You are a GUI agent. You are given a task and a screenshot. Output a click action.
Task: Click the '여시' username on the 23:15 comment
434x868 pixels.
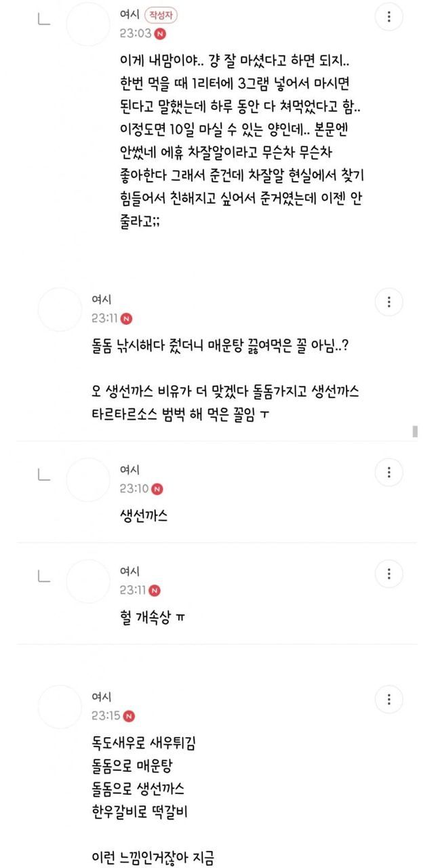[x=101, y=697]
